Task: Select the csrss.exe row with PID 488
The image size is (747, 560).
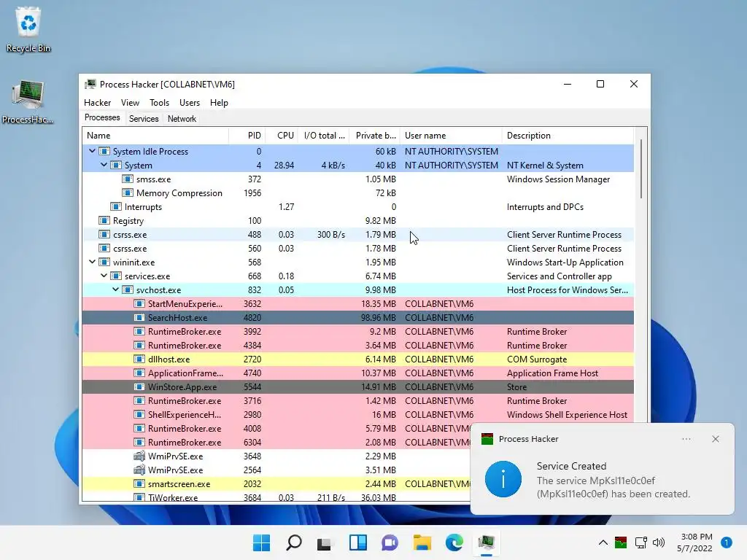Action: [x=357, y=234]
